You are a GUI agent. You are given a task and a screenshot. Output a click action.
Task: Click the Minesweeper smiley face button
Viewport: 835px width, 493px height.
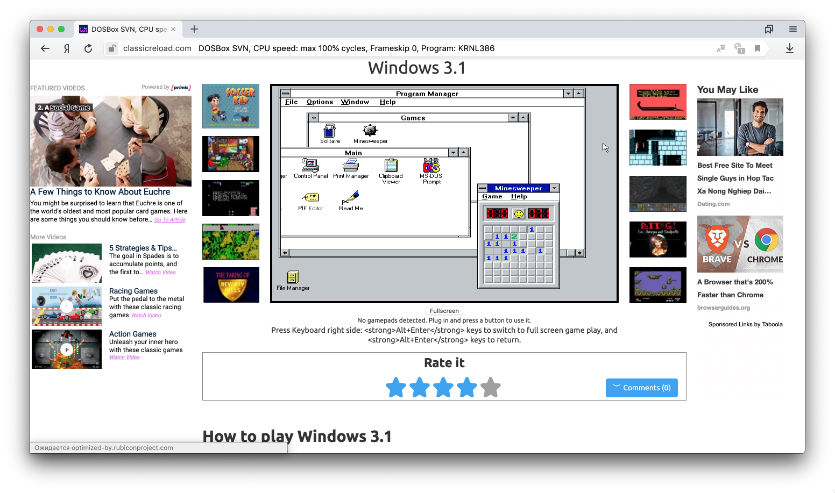[518, 213]
